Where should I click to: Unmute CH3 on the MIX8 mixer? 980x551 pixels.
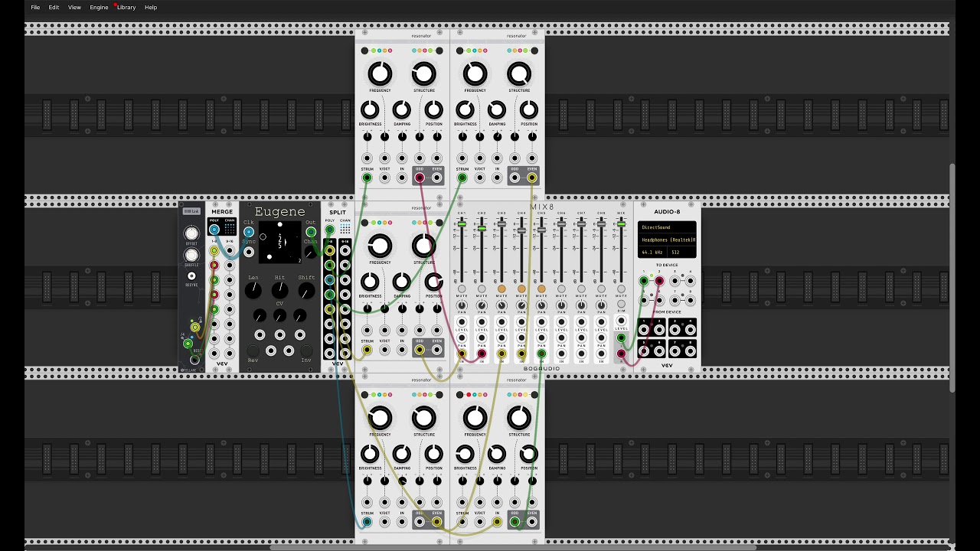501,289
